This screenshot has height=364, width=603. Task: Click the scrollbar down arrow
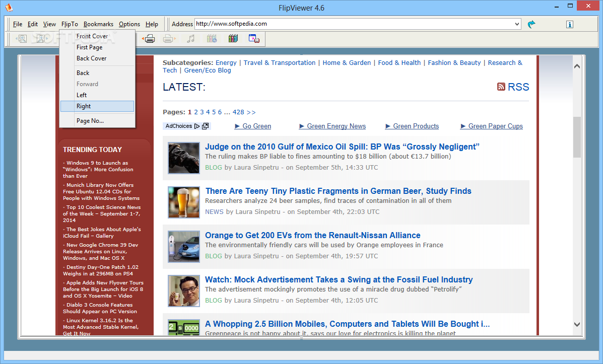[x=577, y=324]
